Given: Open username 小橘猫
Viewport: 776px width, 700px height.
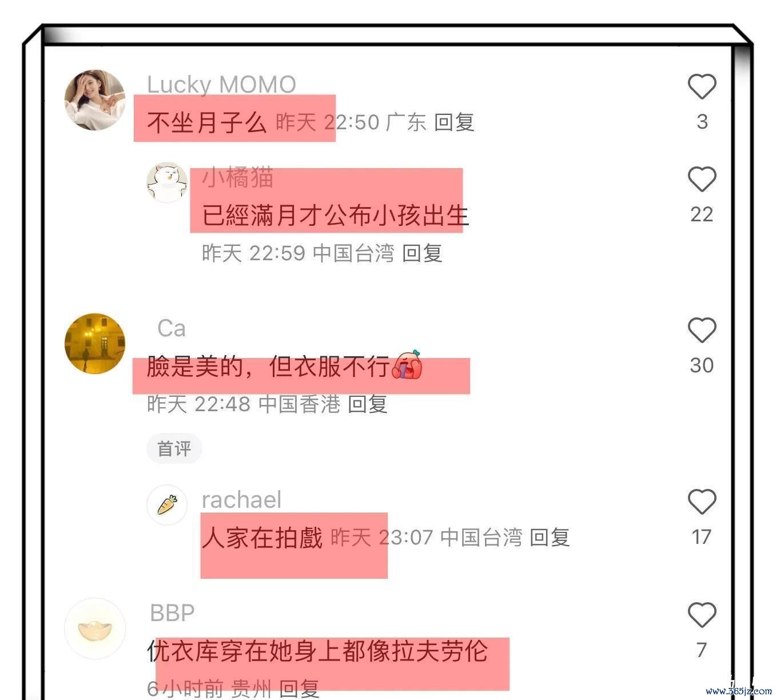Looking at the screenshot, I should click(x=238, y=178).
